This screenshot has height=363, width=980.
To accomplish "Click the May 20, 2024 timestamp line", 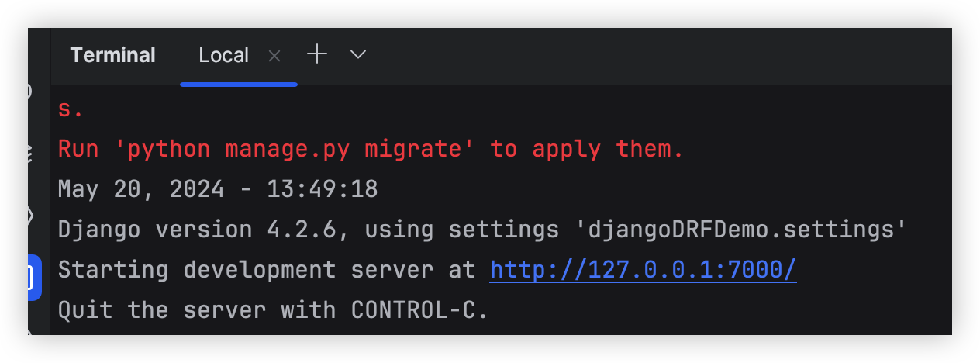I will (218, 189).
